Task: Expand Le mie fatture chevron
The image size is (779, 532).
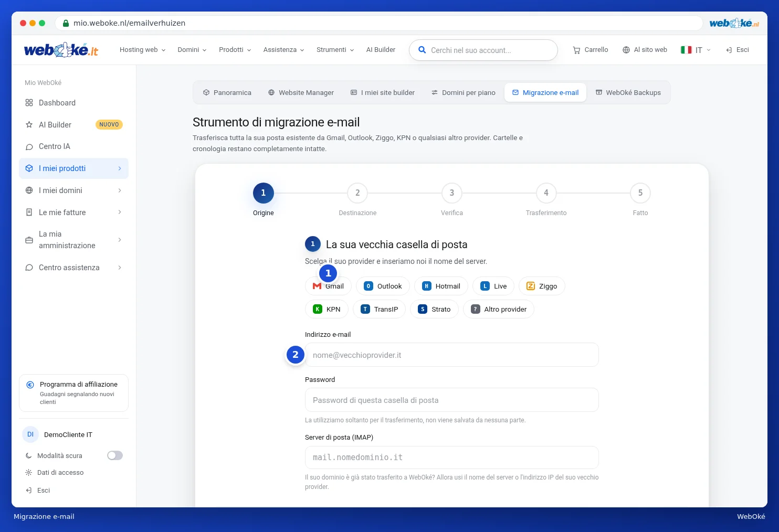Action: (x=120, y=212)
